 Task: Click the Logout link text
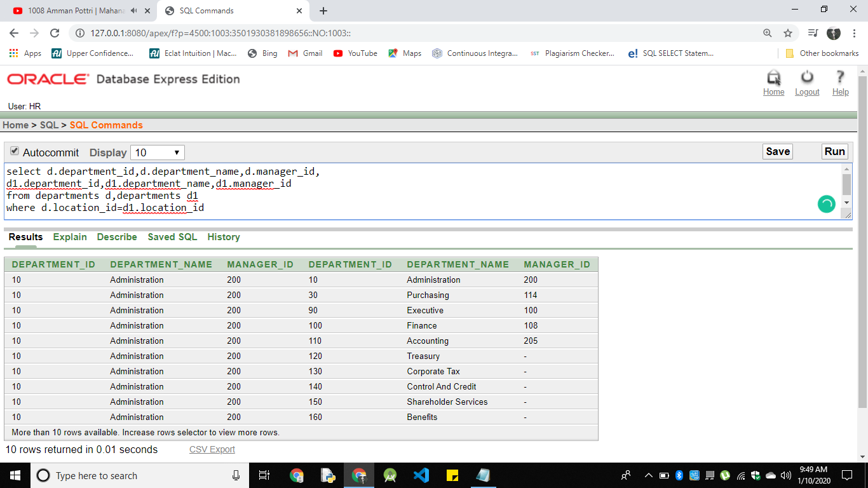pos(807,92)
